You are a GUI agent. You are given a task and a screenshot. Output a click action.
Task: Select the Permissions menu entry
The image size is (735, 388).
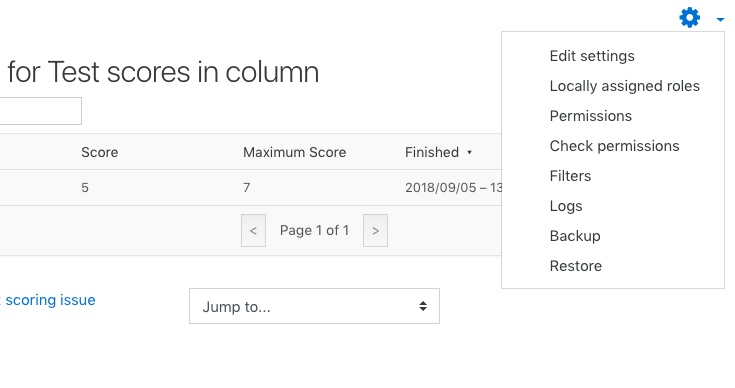point(591,116)
